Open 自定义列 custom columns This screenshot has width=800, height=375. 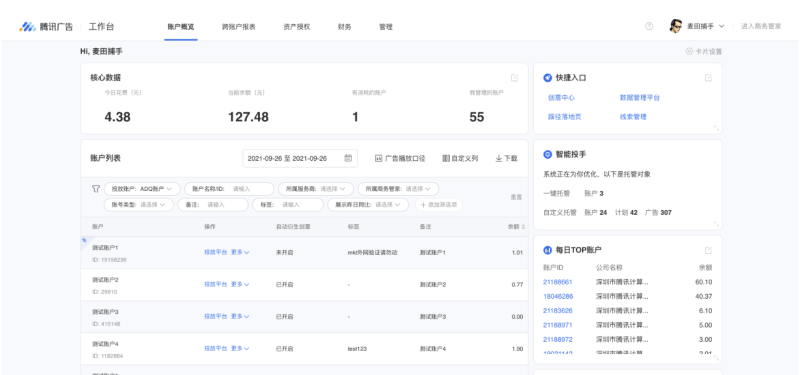click(x=460, y=158)
